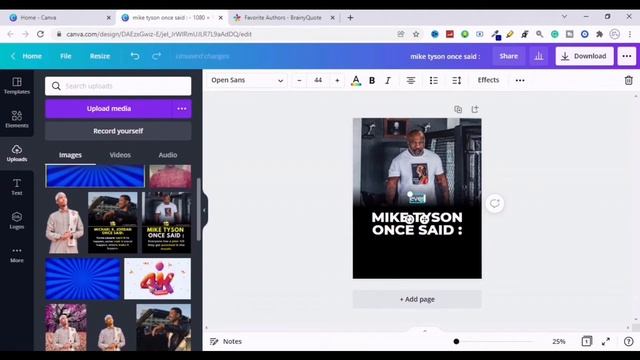Viewport: 640px width, 360px height.
Task: Increase font size with plus
Action: click(x=337, y=80)
